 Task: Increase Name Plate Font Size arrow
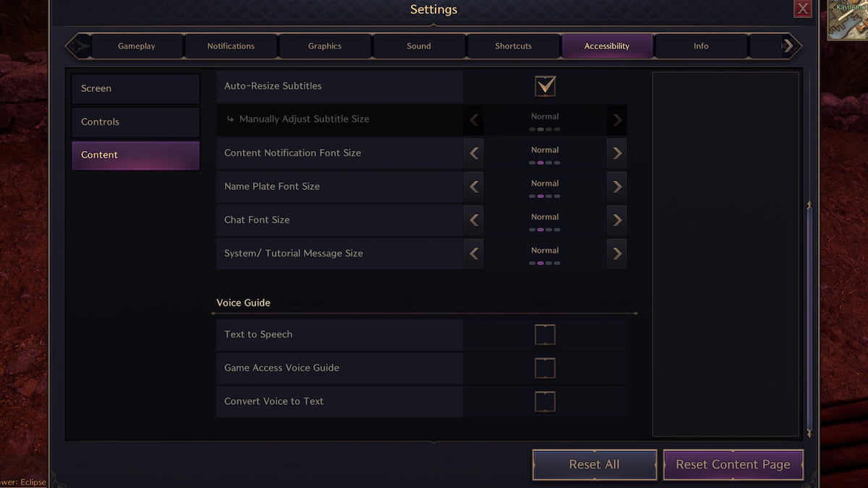coord(617,187)
